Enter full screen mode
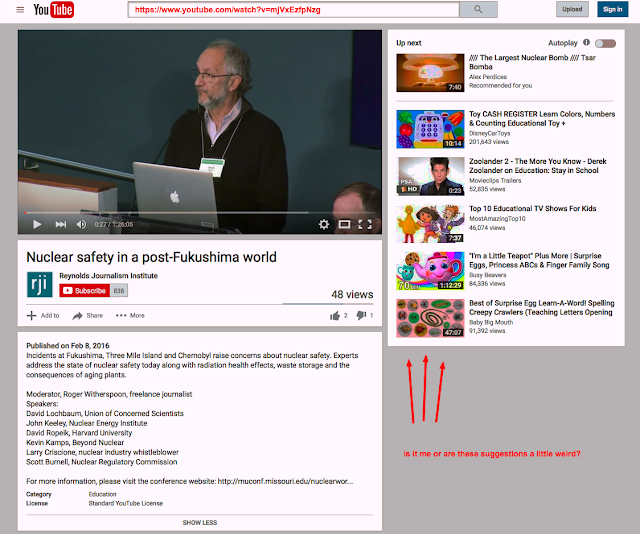Screen dimensions: 640x534 coord(365,224)
